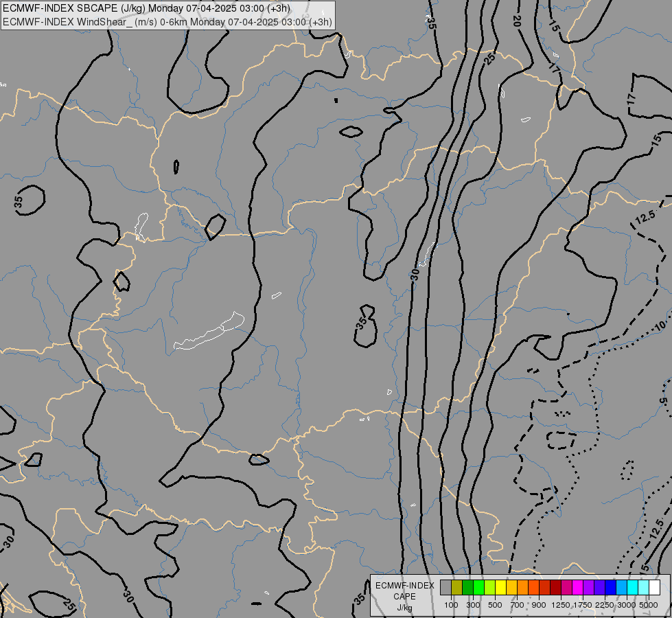
Task: Click the ECMWF-INDEX label in legend box
Action: [404, 586]
